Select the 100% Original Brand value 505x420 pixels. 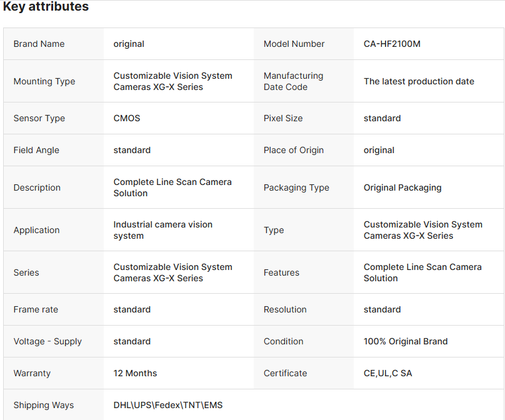pyautogui.click(x=406, y=341)
